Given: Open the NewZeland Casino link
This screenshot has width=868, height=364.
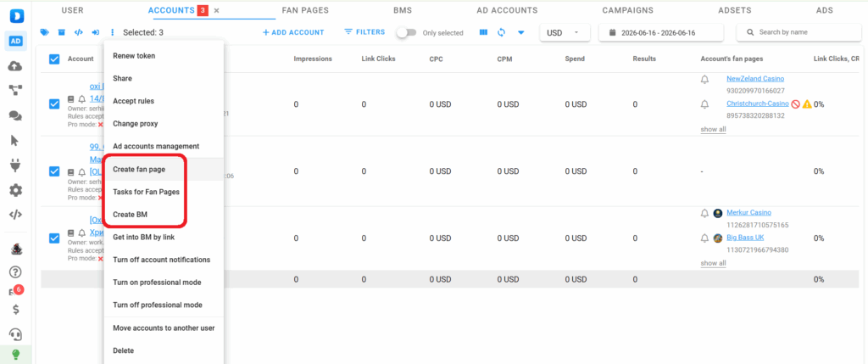Looking at the screenshot, I should 755,79.
